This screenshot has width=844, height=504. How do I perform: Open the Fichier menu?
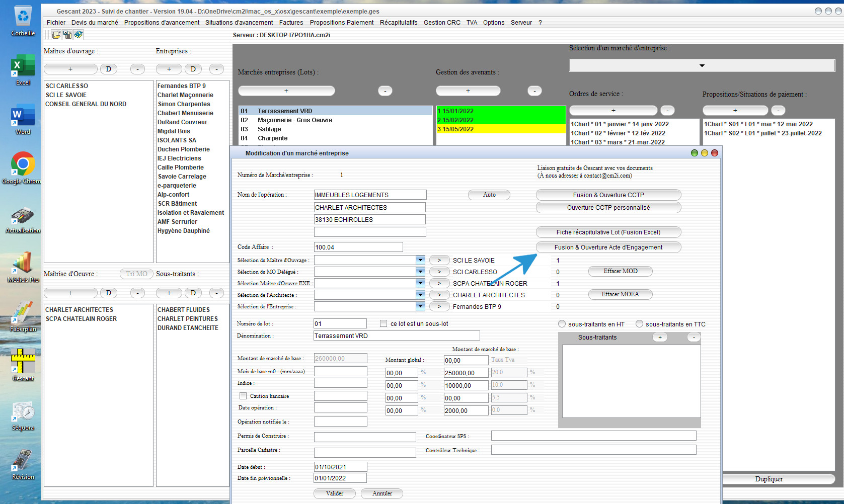pyautogui.click(x=56, y=23)
